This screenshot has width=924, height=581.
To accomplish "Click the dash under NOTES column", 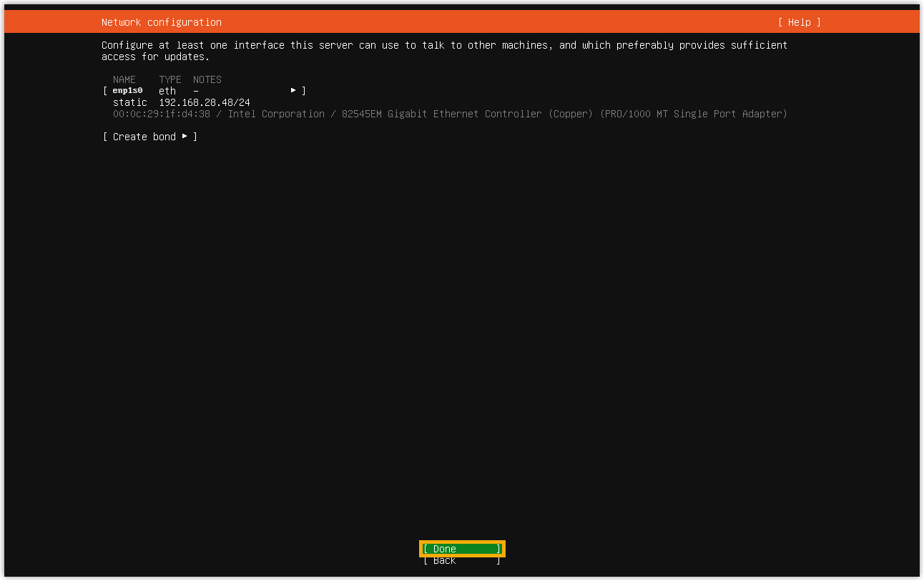I will coord(196,91).
